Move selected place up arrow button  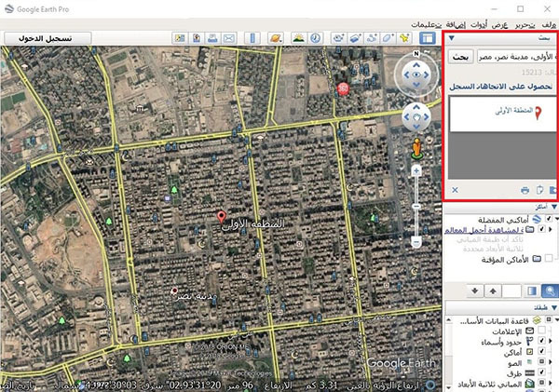pyautogui.click(x=493, y=291)
